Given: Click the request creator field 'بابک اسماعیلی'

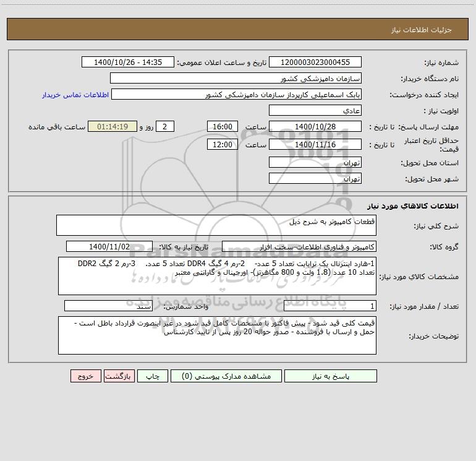Looking at the screenshot, I should coord(236,94).
